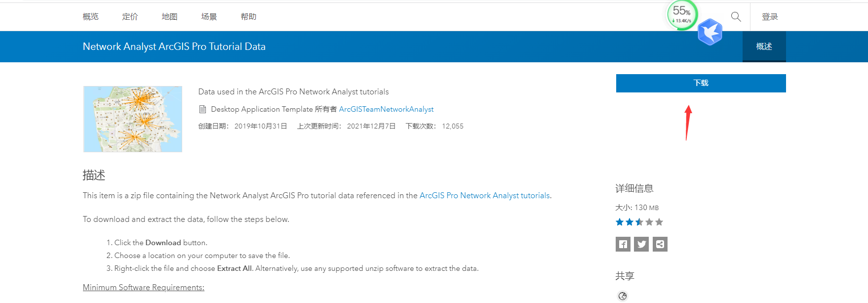868x303 pixels.
Task: Click the tutorial data map thumbnail
Action: [x=132, y=119]
